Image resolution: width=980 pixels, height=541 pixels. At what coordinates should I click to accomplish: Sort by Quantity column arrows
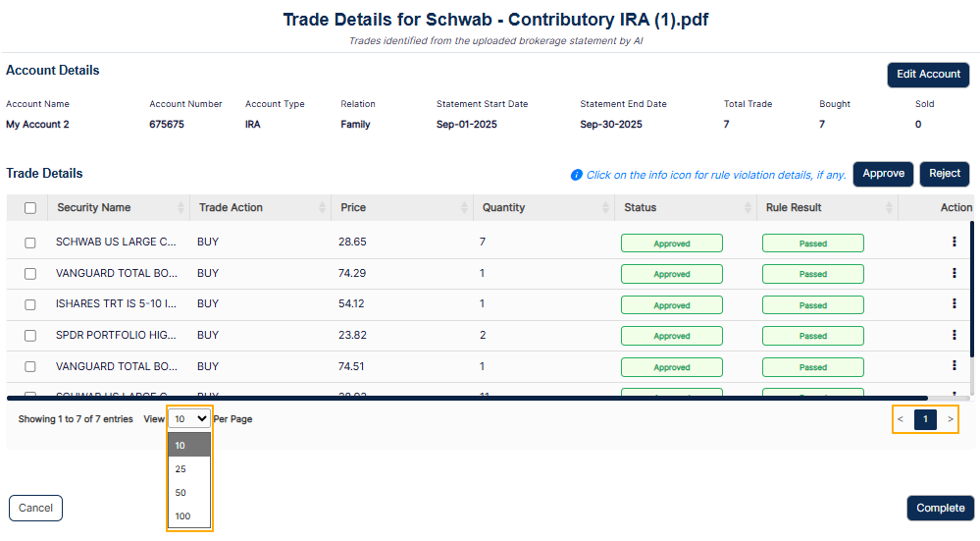coord(605,207)
